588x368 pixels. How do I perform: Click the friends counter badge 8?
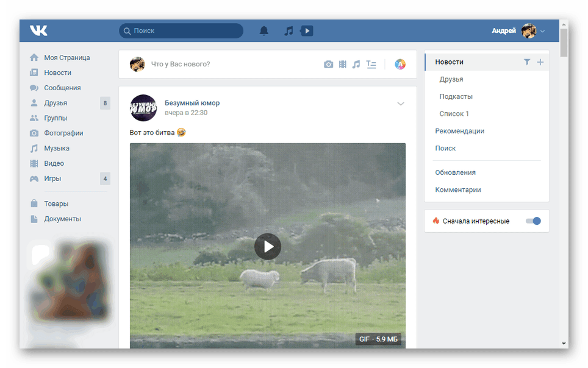105,103
